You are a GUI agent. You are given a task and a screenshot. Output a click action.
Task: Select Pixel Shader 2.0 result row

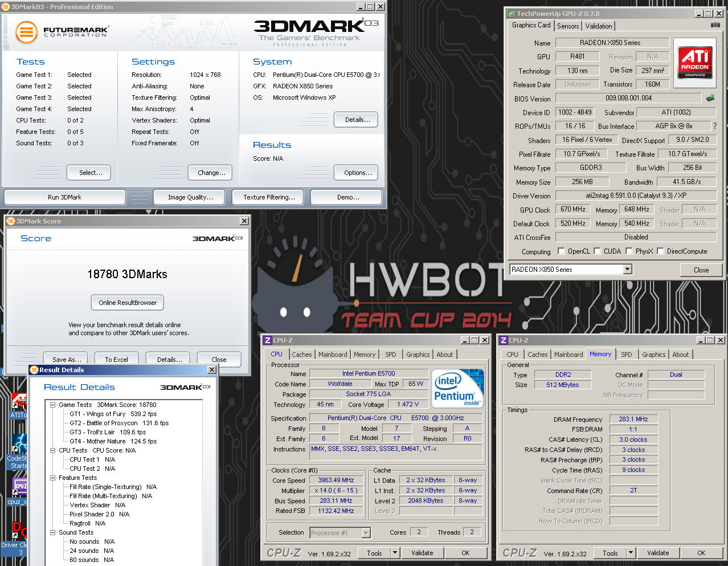pos(99,514)
